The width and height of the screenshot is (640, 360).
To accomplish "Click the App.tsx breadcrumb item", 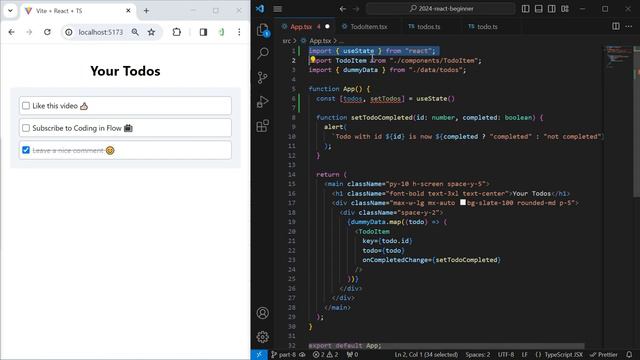I will (x=320, y=41).
